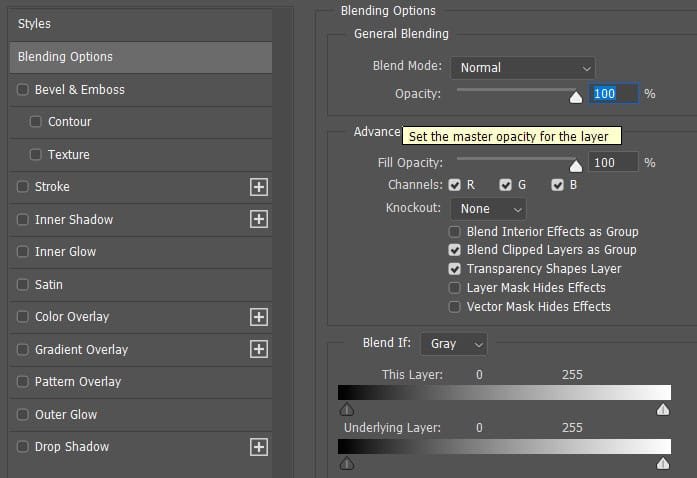
Task: Uncheck the R channel checkbox
Action: [x=455, y=185]
